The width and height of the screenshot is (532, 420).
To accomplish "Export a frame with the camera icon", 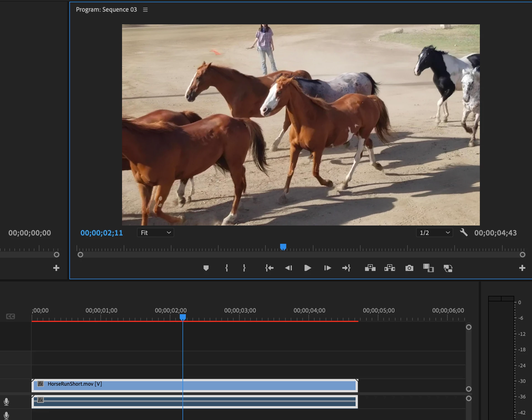I will [x=409, y=268].
